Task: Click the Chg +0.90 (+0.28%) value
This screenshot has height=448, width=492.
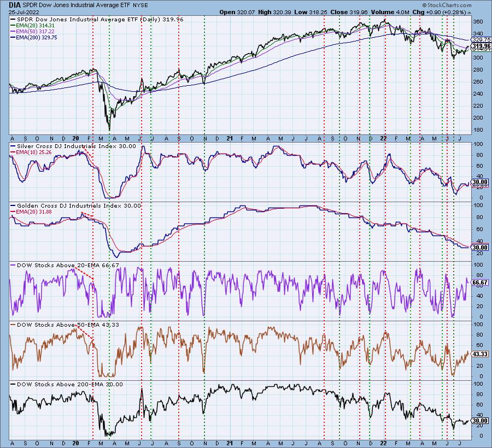Action: point(440,12)
